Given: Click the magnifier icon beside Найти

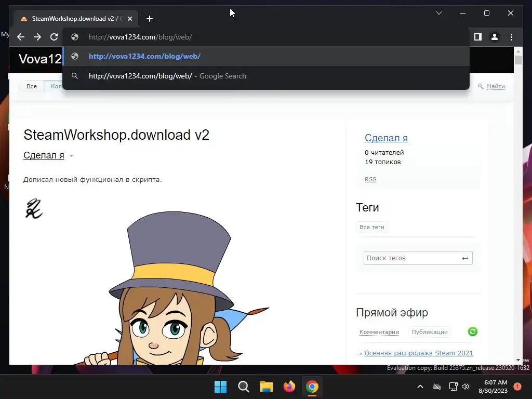Looking at the screenshot, I should pyautogui.click(x=481, y=86).
